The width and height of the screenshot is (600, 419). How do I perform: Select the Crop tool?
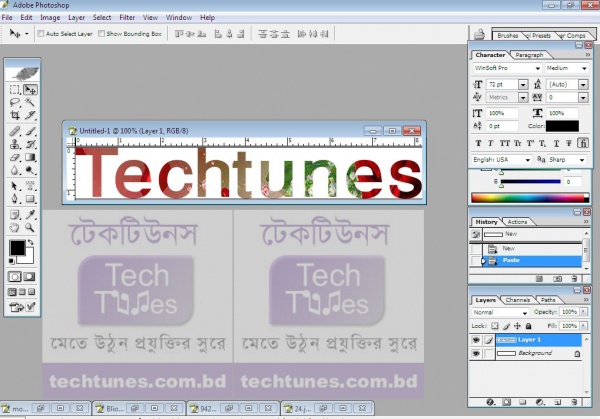click(15, 115)
